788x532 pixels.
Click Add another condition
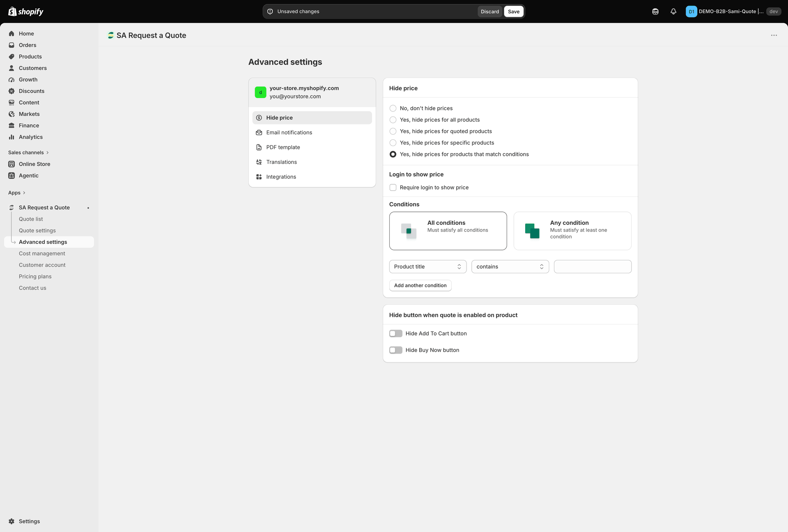coord(420,285)
